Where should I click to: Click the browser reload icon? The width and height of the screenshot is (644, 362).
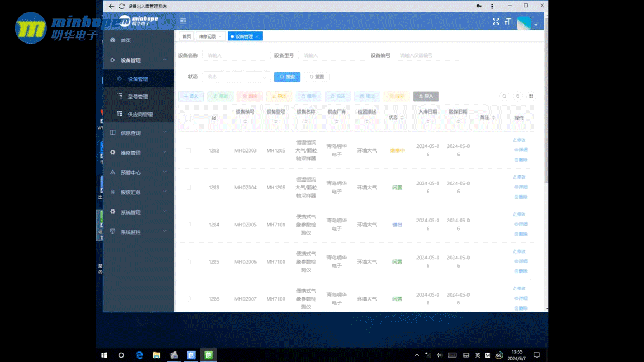tap(121, 6)
